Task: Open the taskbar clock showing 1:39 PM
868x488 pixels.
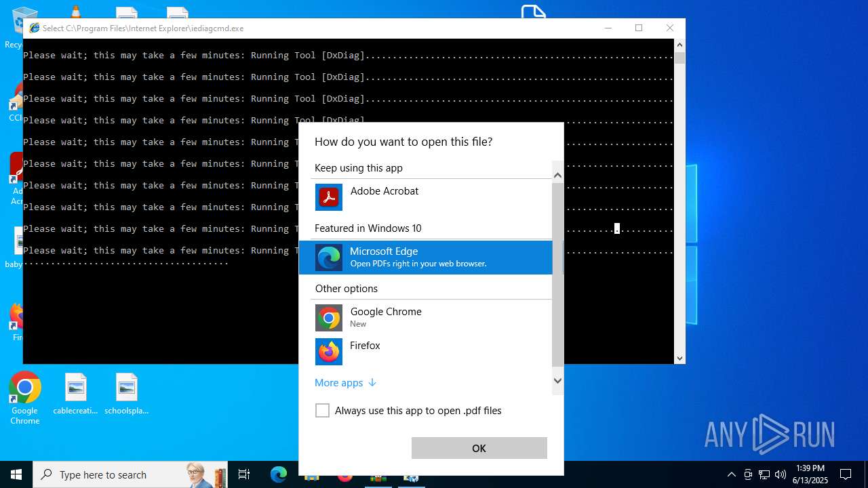Action: pos(810,474)
